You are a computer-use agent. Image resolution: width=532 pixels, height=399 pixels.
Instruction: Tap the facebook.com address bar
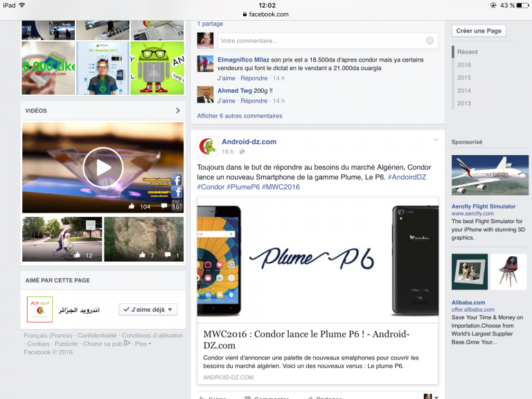pos(266,15)
